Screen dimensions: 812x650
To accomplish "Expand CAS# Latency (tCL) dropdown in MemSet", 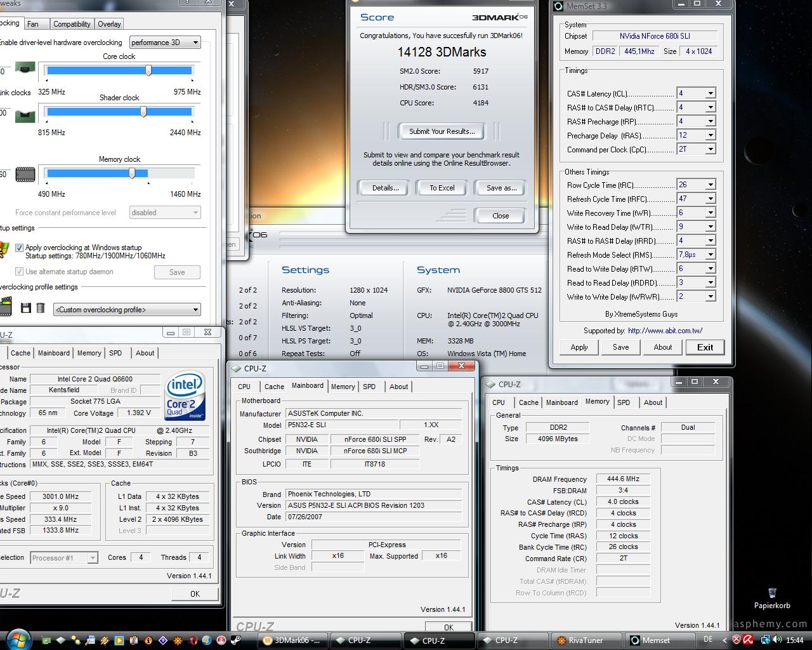I will click(x=710, y=93).
